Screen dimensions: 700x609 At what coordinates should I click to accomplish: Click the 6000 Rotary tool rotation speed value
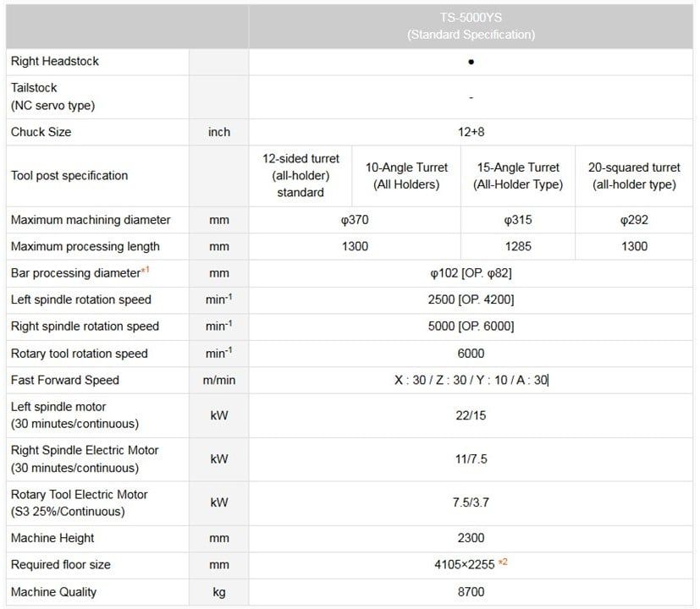pyautogui.click(x=471, y=354)
